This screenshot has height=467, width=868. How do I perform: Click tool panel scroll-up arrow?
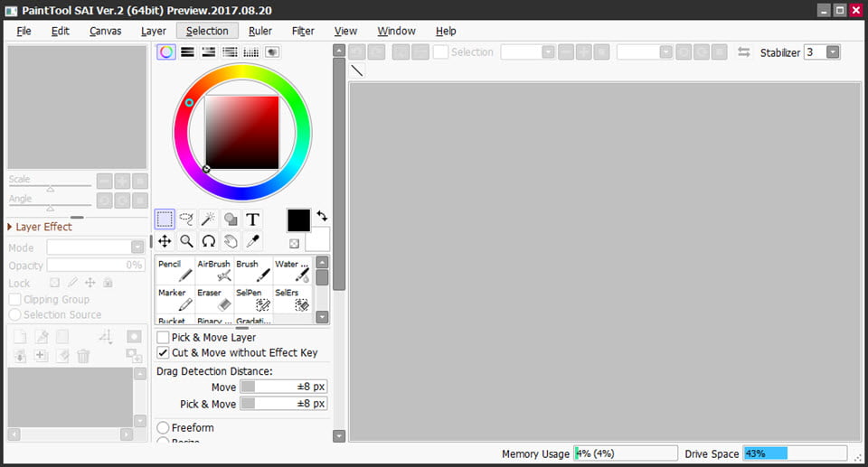click(339, 51)
